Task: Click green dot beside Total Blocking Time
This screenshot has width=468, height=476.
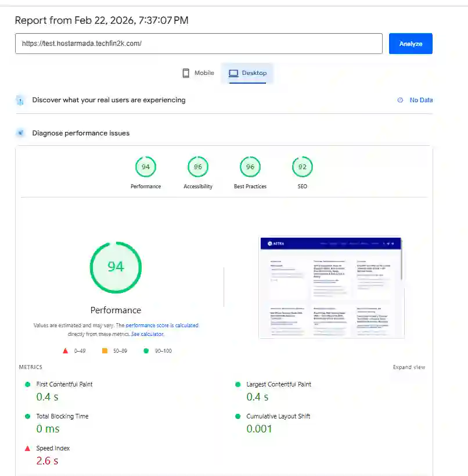Action: tap(28, 416)
